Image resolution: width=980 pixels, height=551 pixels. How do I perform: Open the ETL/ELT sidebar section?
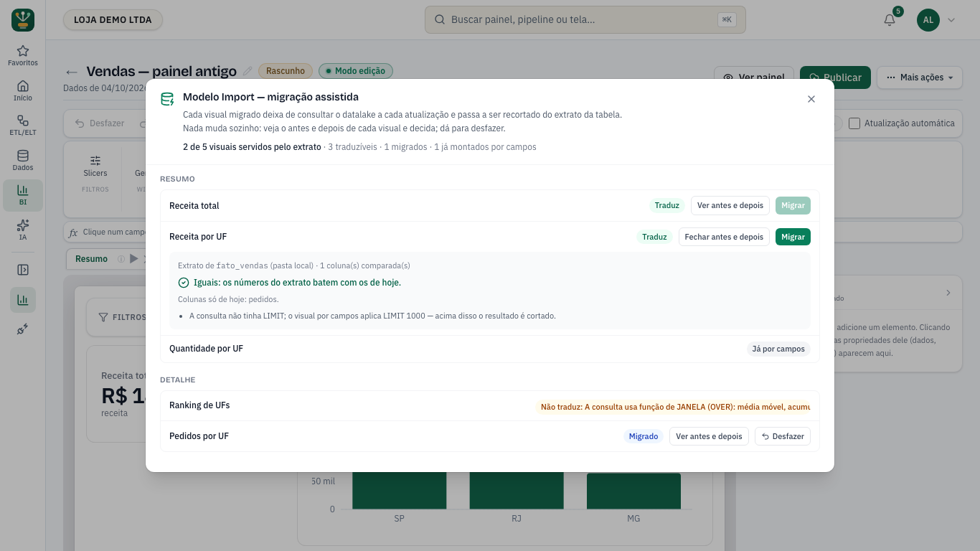point(23,125)
